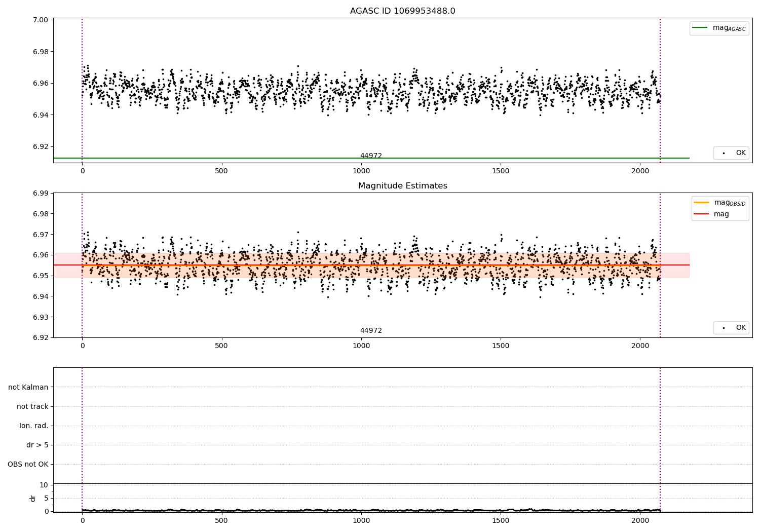Select the 'Magnitude Estimates' subplot title
760x532 pixels.
point(402,186)
